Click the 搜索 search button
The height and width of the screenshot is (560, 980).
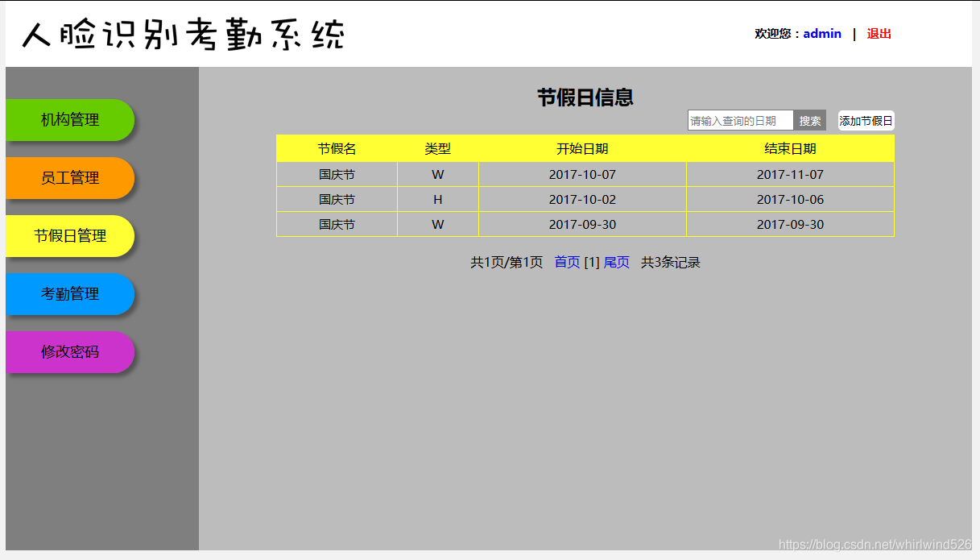pos(810,121)
